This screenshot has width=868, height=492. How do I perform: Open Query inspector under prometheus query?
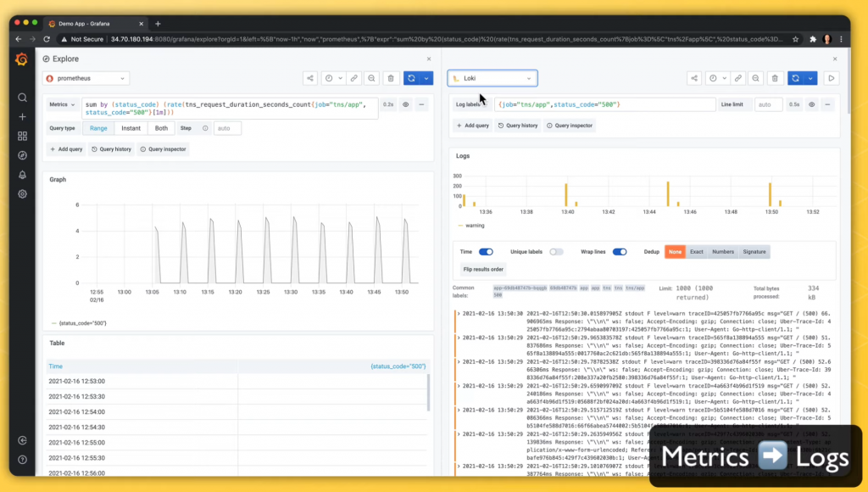point(164,149)
